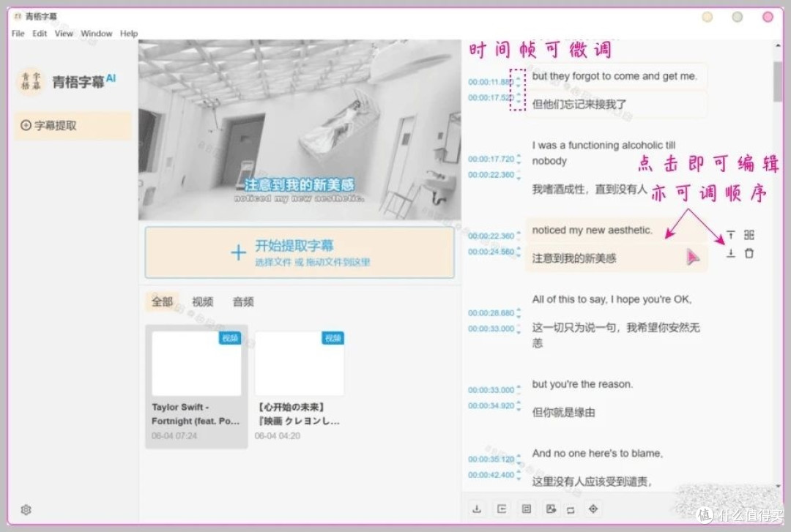Edit translation '这里没有人应该受到谴责,'
Viewport: 791px width, 532px height.
point(592,482)
